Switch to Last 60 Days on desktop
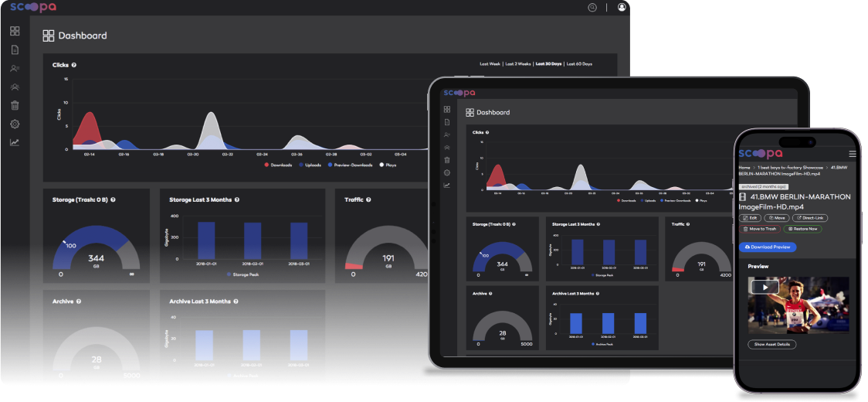The width and height of the screenshot is (868, 402). click(579, 63)
